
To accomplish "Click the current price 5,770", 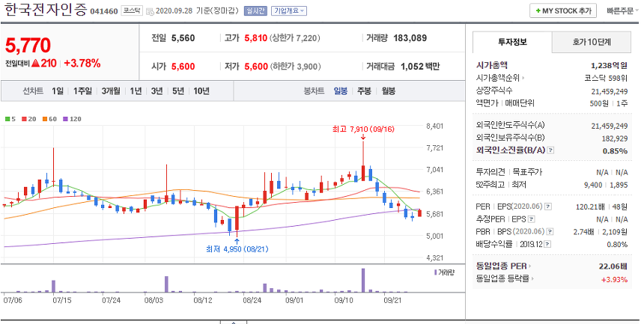I will 28,45.
